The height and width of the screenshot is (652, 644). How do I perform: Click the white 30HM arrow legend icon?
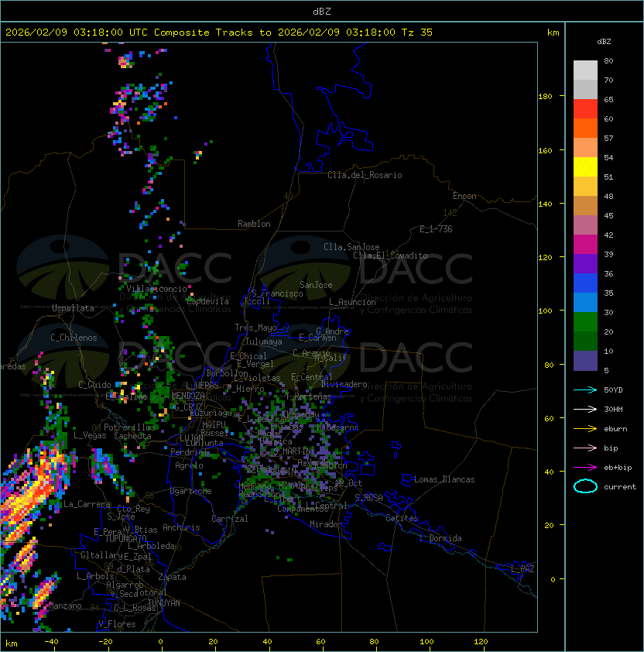click(585, 410)
